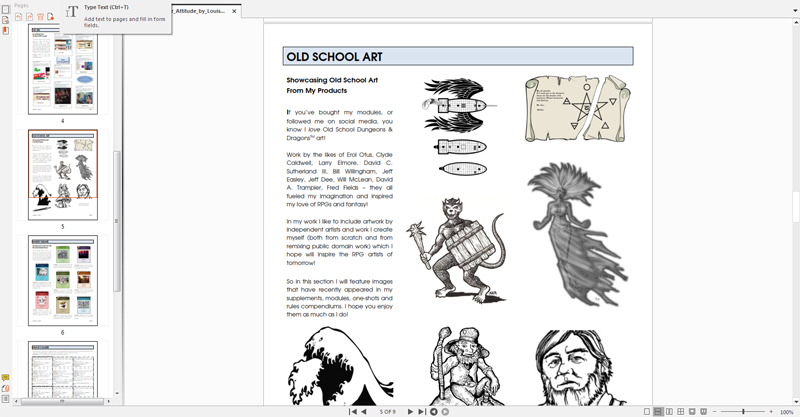Image resolution: width=800 pixels, height=417 pixels.
Task: Enable continuous page scrolling view
Action: (x=658, y=411)
